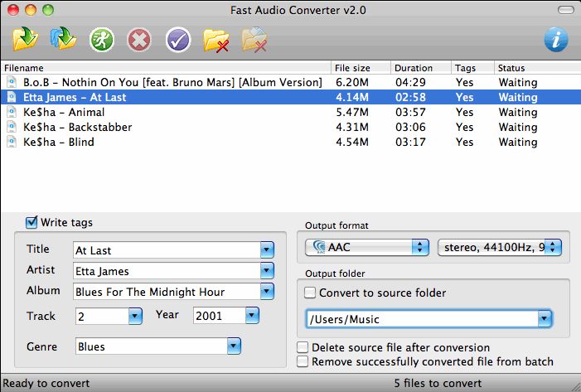
Task: Click the add files folder icon
Action: pos(25,39)
